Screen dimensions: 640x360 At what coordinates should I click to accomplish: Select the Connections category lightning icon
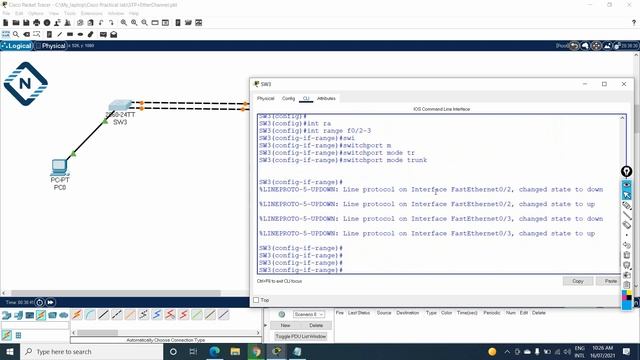click(41, 315)
